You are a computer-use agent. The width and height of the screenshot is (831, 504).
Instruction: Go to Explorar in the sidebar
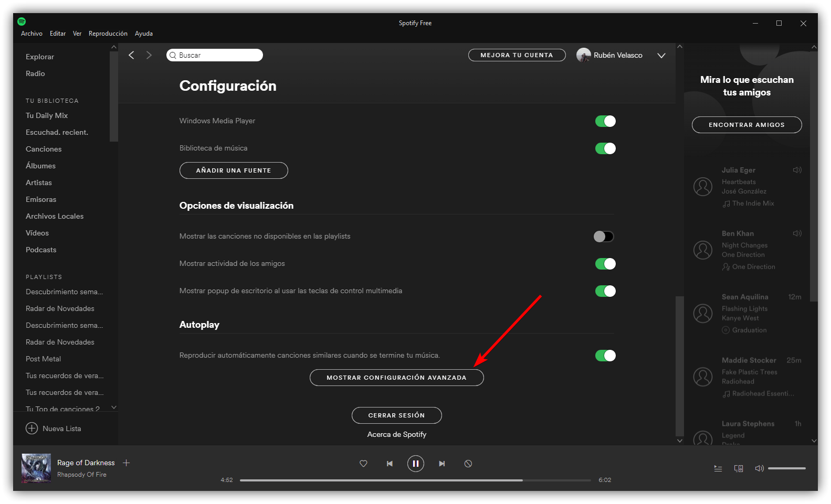click(40, 57)
